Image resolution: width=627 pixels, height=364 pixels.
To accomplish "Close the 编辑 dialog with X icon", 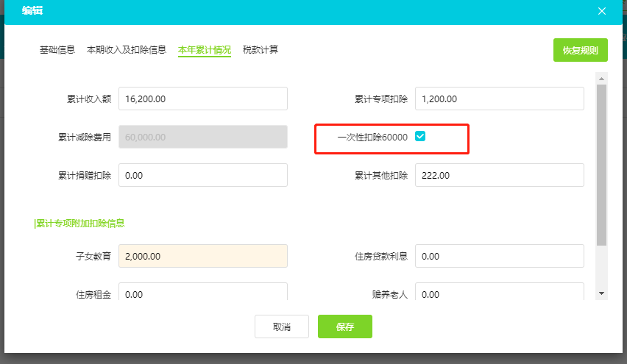I will (x=602, y=11).
